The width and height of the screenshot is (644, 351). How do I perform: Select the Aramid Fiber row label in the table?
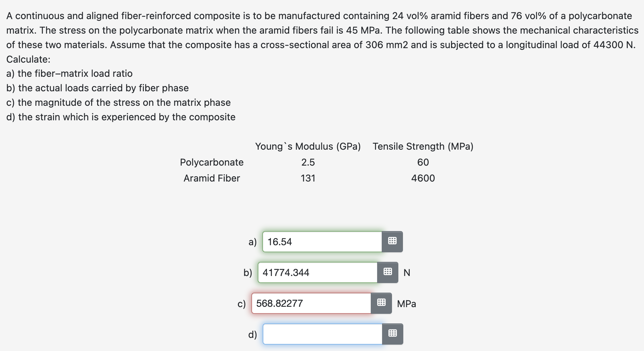tap(212, 178)
